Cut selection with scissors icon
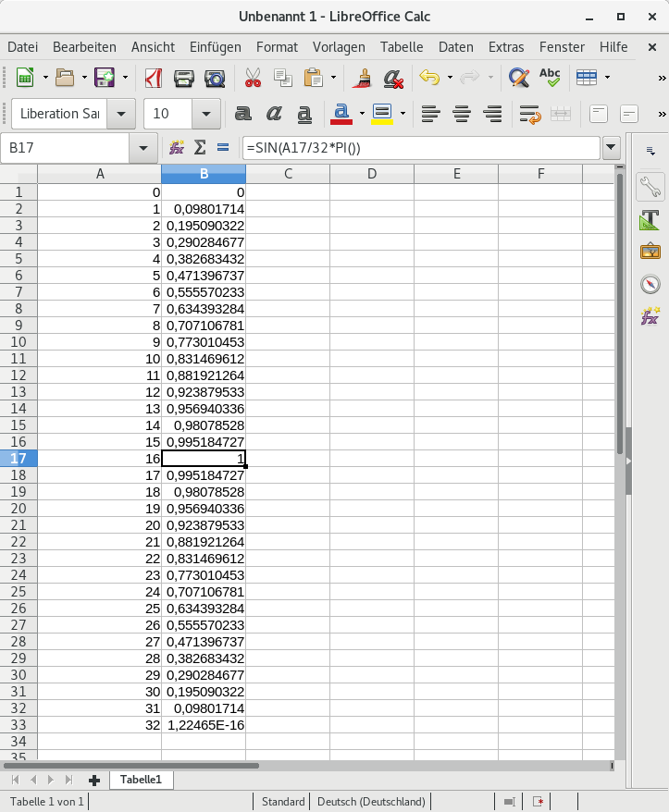The width and height of the screenshot is (669, 812). click(x=253, y=78)
